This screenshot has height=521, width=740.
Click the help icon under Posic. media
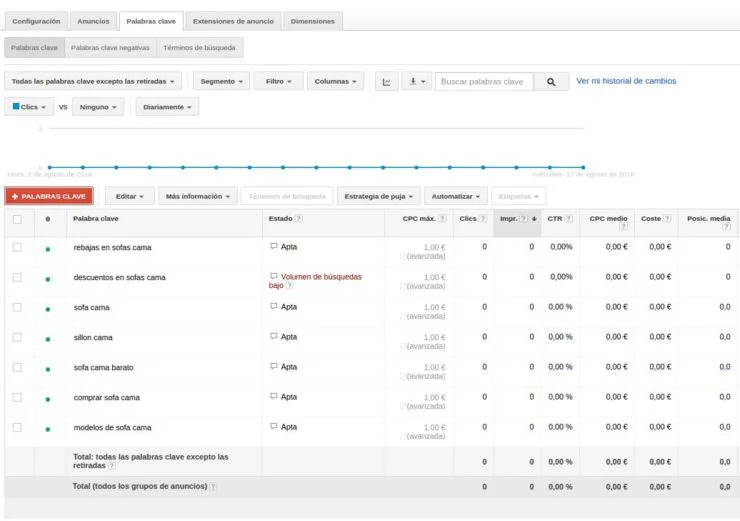click(726, 227)
